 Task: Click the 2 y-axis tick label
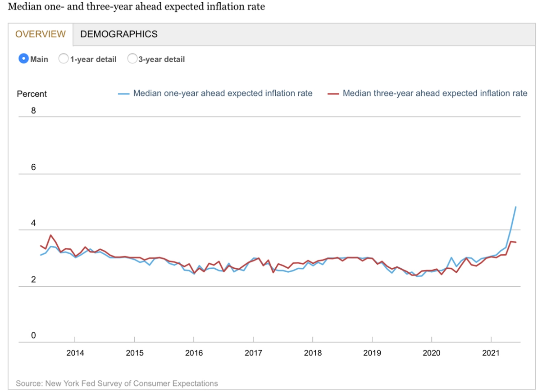[33, 280]
